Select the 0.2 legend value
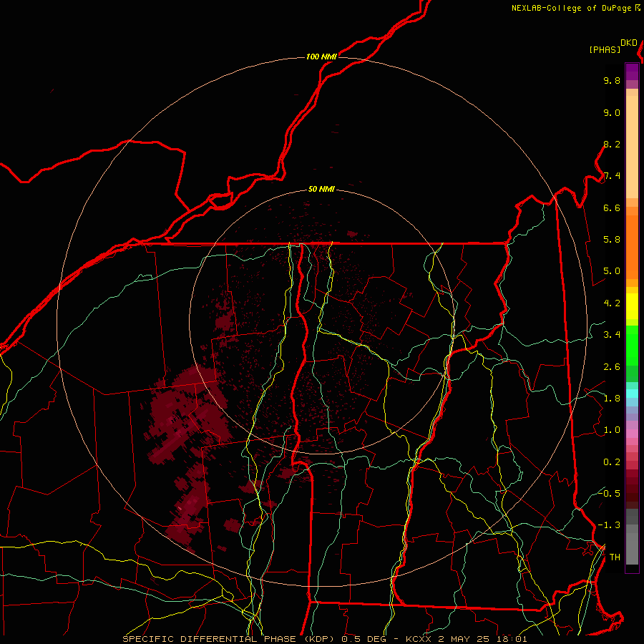 coord(612,462)
